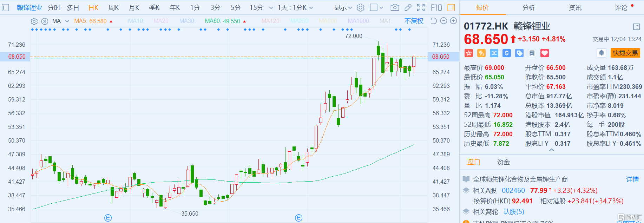Remove the MA indicator with the X icon
The width and height of the screenshot is (644, 223).
click(45, 21)
